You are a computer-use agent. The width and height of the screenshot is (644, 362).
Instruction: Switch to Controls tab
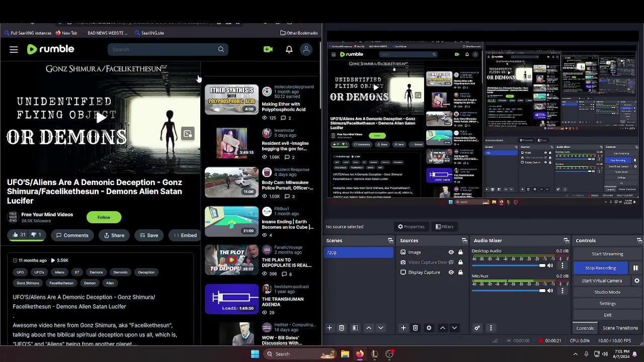tap(585, 328)
